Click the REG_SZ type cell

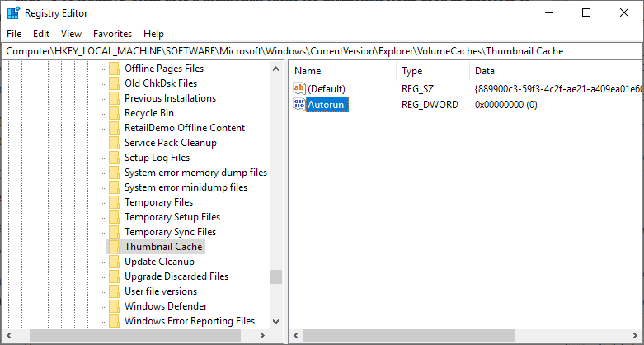tap(418, 89)
